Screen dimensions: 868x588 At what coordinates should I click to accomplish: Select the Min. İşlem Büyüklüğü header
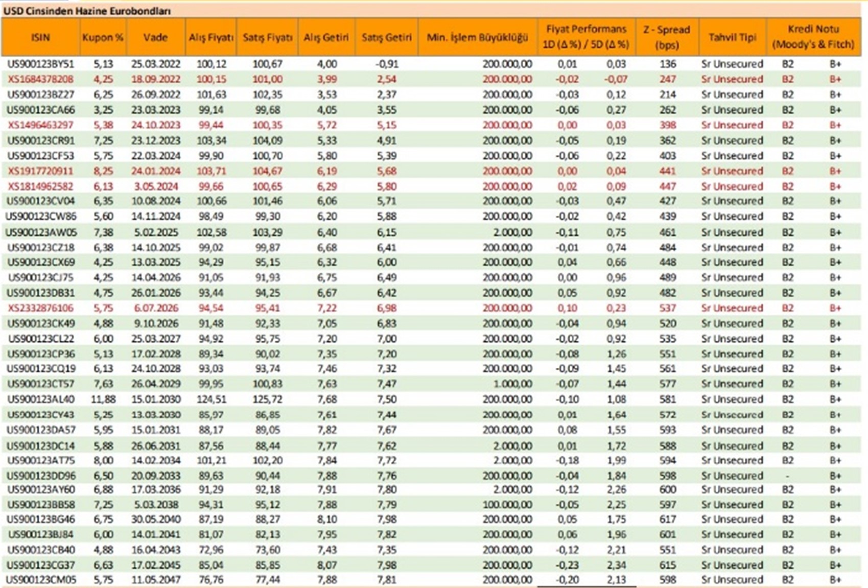click(478, 37)
